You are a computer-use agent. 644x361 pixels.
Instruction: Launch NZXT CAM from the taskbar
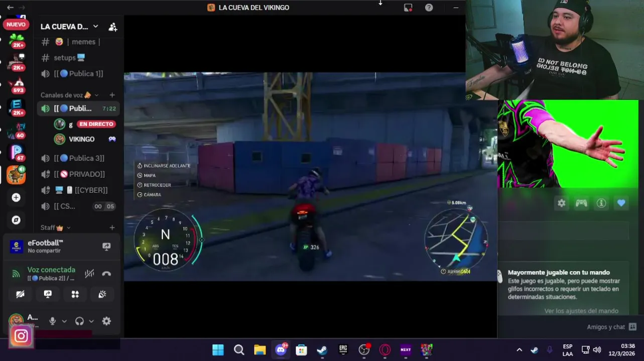click(x=406, y=349)
